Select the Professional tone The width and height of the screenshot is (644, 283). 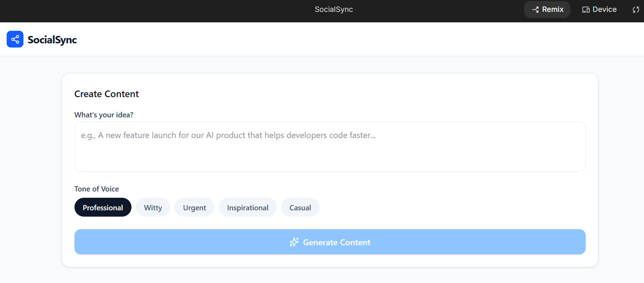click(x=103, y=208)
